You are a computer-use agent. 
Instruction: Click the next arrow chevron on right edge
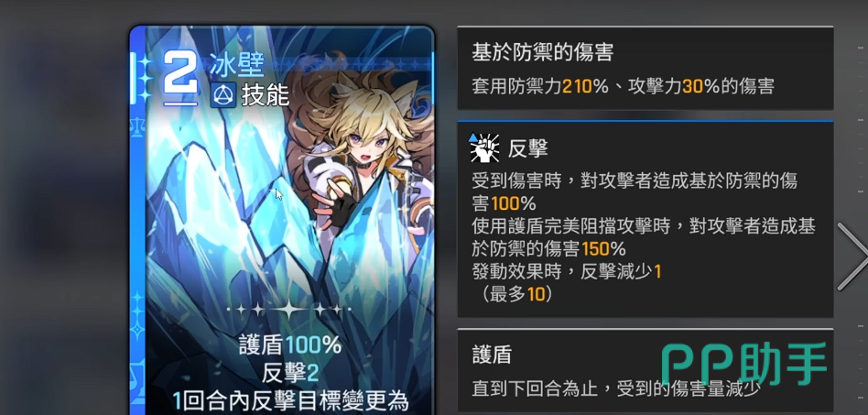pos(852,257)
